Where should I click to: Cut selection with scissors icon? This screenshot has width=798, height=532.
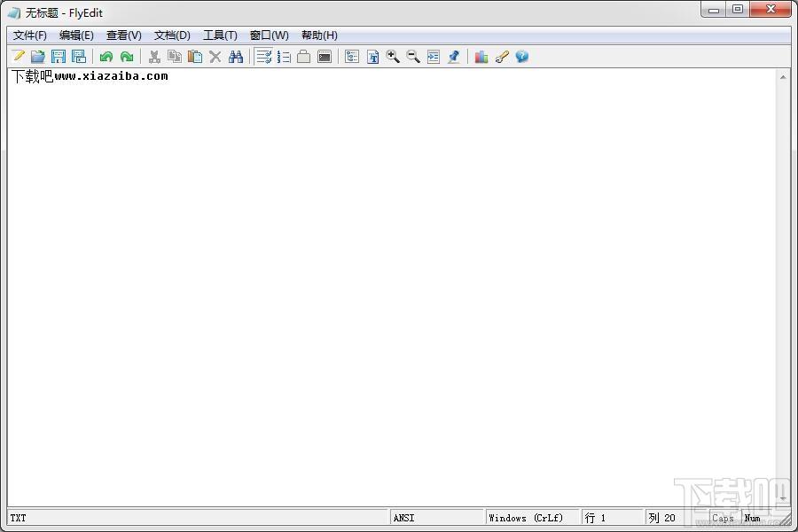[x=154, y=57]
